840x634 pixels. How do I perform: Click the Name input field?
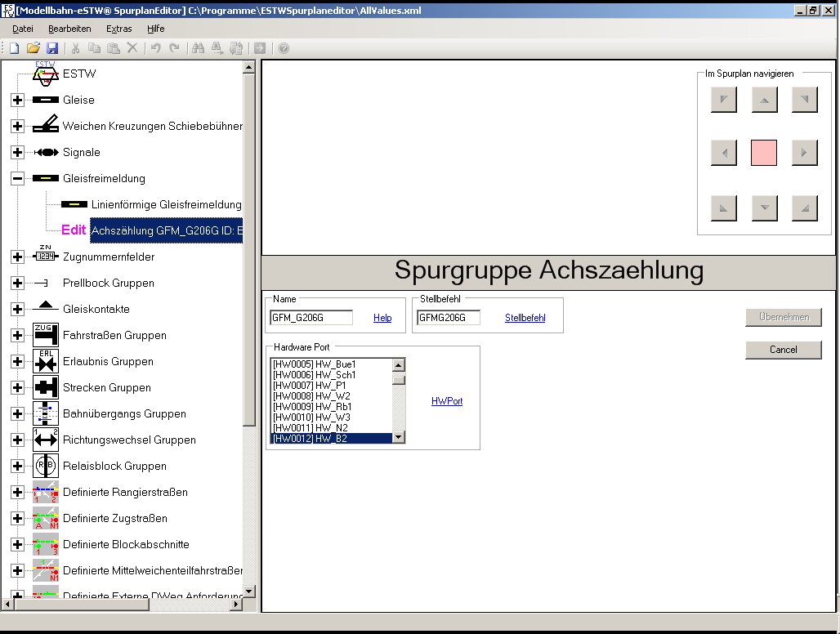point(311,318)
